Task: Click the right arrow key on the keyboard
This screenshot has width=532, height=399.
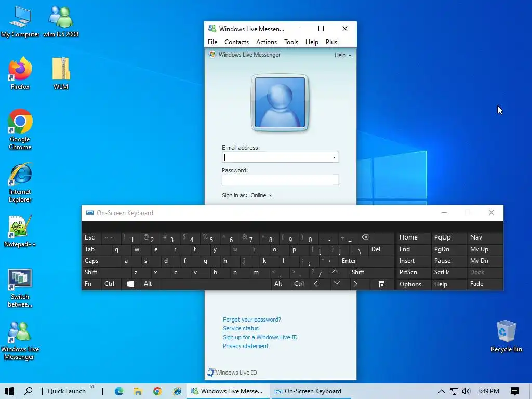Action: [355, 284]
